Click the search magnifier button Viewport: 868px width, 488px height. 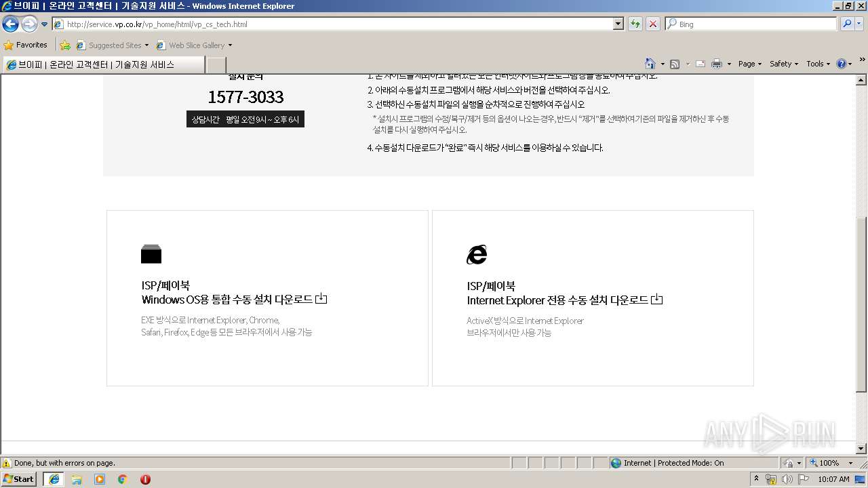click(x=846, y=24)
